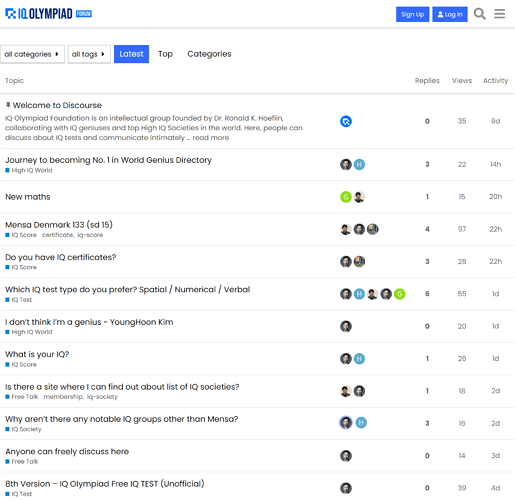Open Anyone can freely discuss here topic

click(67, 451)
